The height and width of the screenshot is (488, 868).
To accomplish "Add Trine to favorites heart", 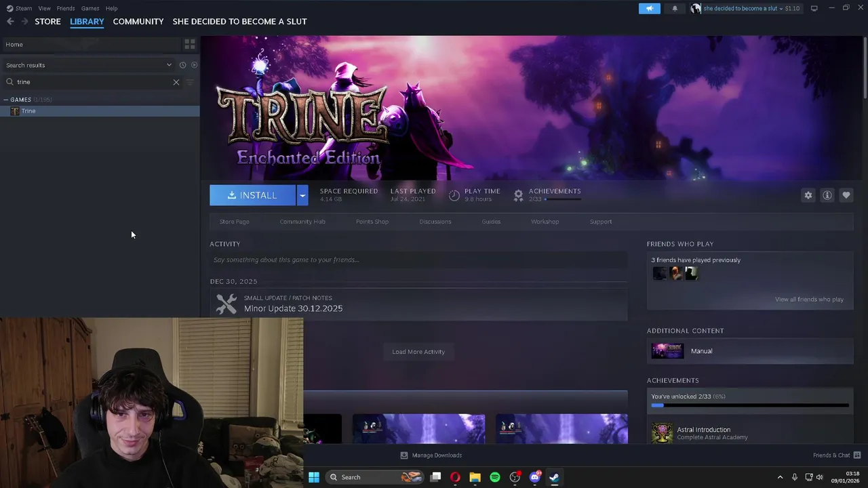I will click(846, 195).
